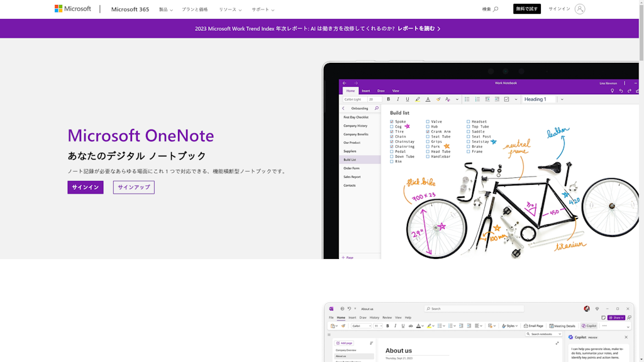644x362 pixels.
Task: Click the サインアップ button
Action: coord(133,187)
